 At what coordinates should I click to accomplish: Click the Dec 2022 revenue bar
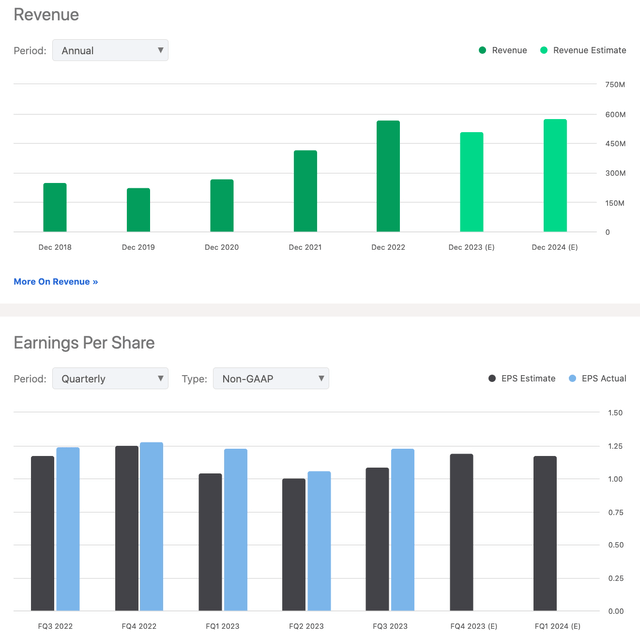pyautogui.click(x=388, y=177)
